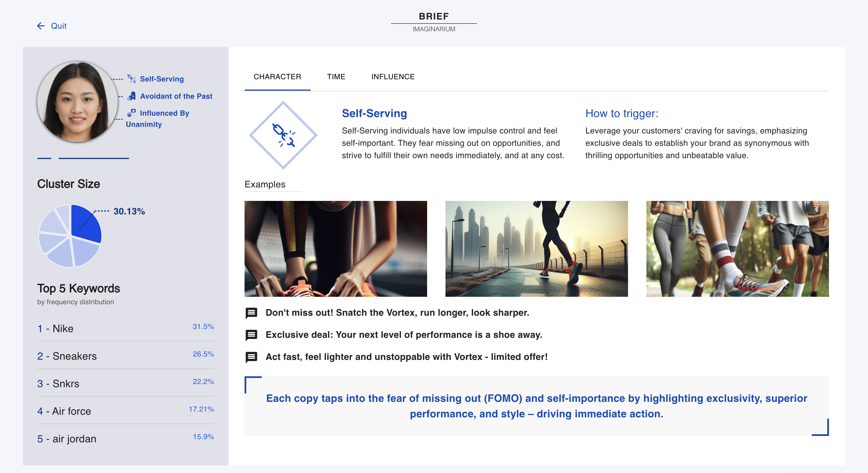The image size is (868, 473).
Task: Click the 30.13% cluster size value
Action: [x=129, y=211]
